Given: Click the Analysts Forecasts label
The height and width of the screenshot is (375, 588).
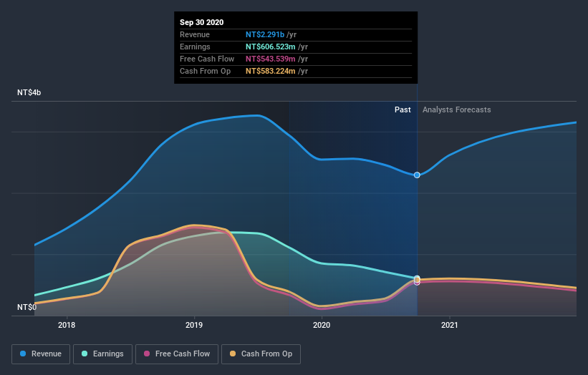Looking at the screenshot, I should click(x=457, y=109).
